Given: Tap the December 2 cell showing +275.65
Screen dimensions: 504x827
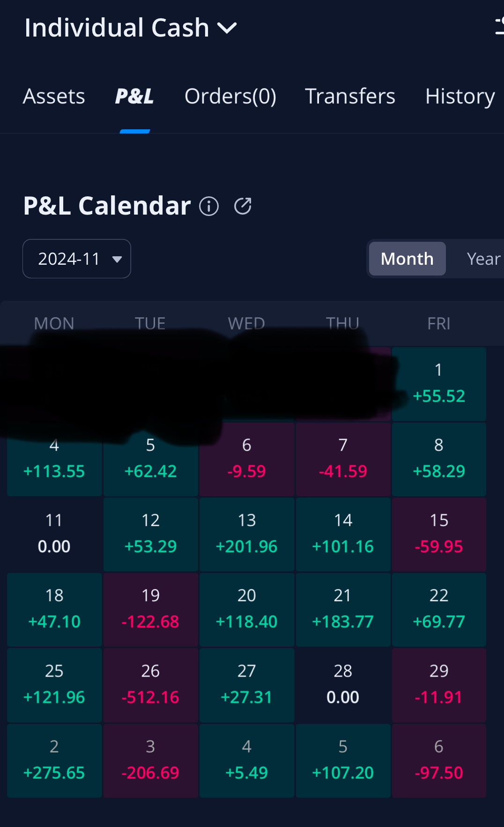Looking at the screenshot, I should (54, 760).
